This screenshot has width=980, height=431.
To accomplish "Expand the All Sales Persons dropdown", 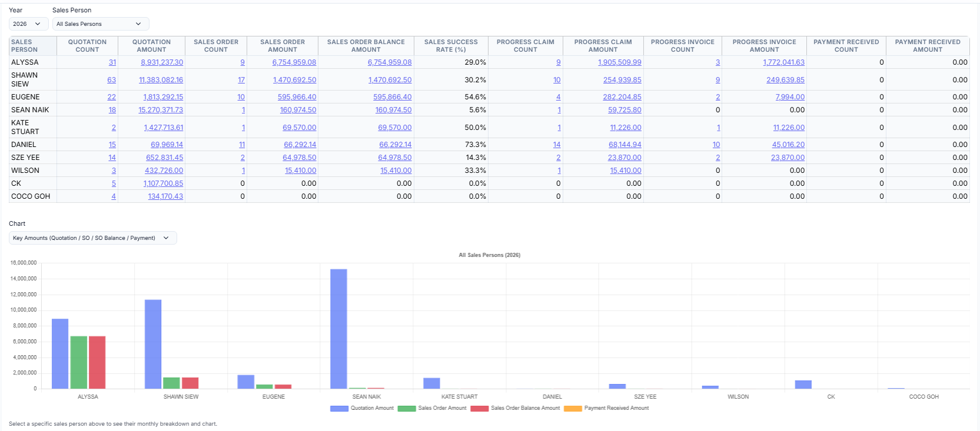I will (101, 24).
